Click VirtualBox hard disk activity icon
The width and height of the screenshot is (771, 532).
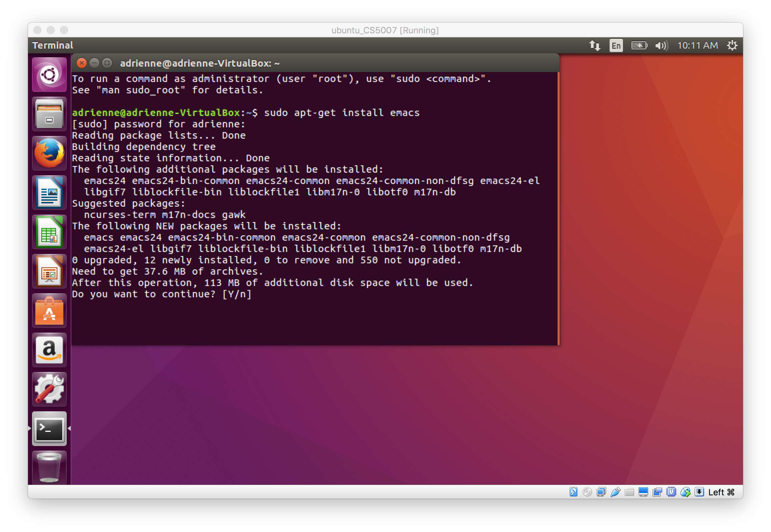coord(573,492)
